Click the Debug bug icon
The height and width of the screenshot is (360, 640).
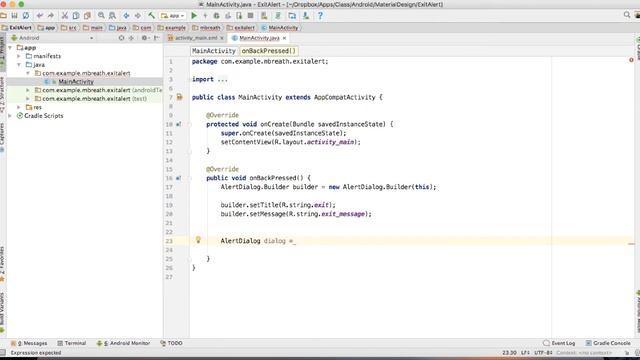(x=216, y=16)
